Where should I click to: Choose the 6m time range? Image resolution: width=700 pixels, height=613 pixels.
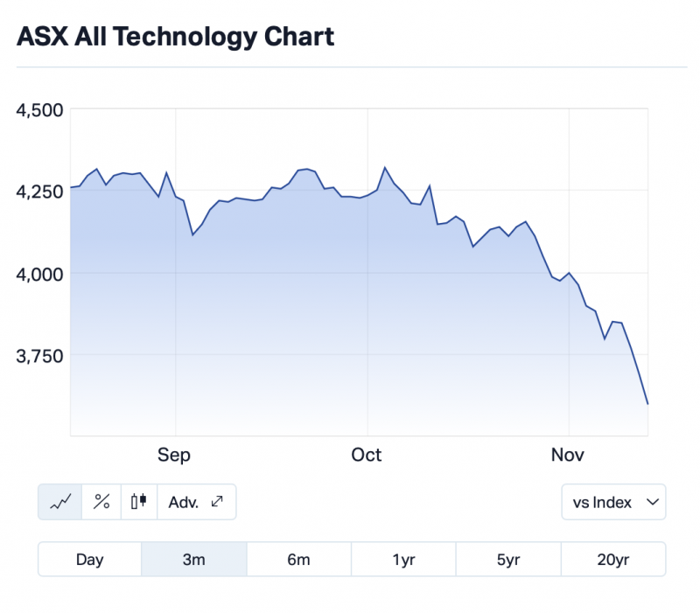tap(298, 560)
